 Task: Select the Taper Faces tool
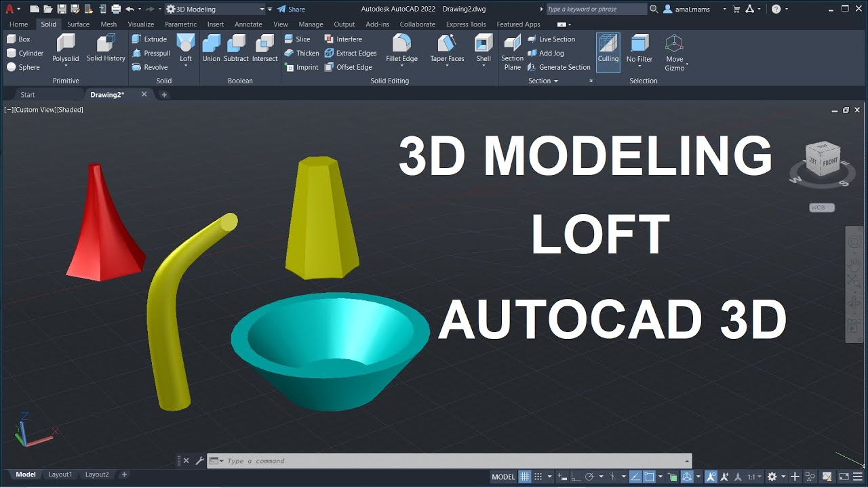(x=447, y=49)
